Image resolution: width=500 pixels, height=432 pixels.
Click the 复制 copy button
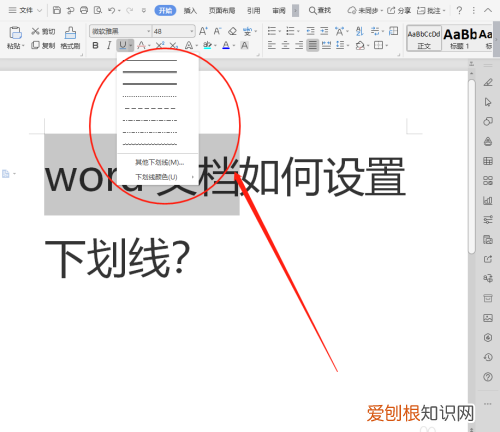click(43, 45)
